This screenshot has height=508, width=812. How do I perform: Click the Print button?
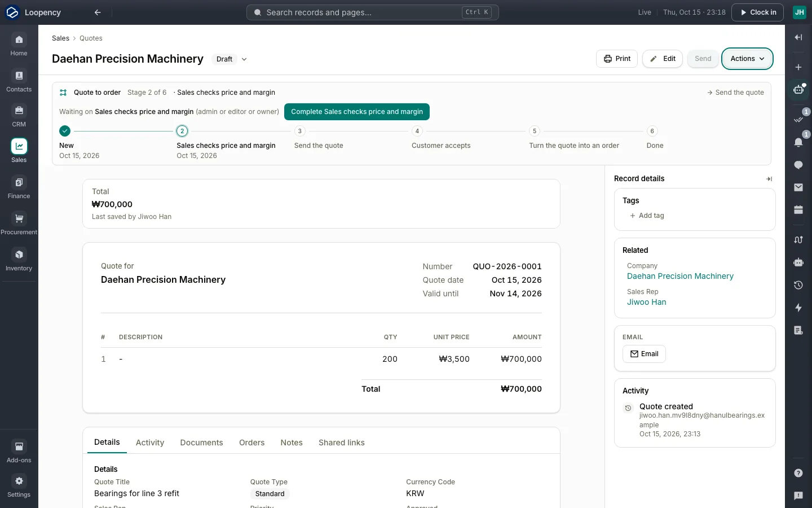617,59
